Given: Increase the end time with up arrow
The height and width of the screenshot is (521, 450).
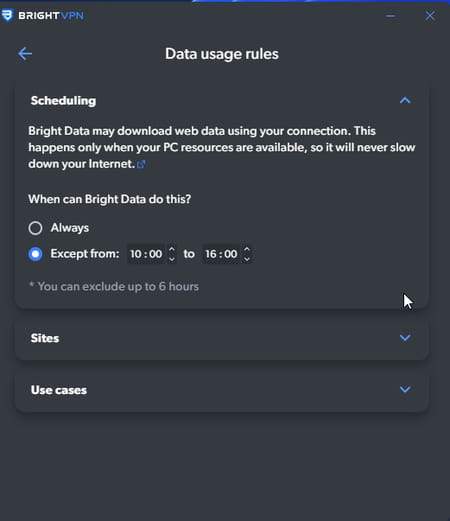Looking at the screenshot, I should [x=247, y=249].
